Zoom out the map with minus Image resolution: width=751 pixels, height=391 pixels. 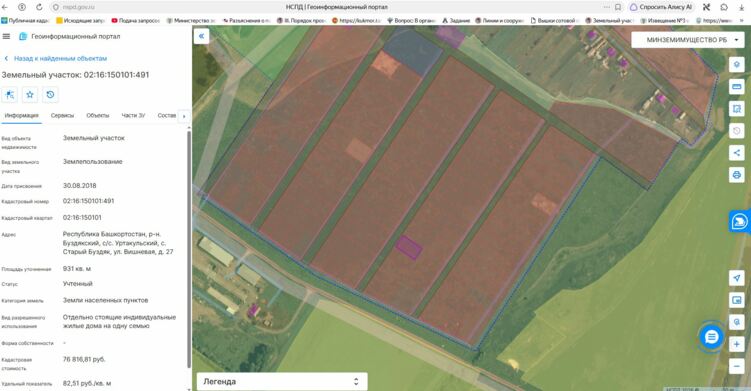click(737, 366)
